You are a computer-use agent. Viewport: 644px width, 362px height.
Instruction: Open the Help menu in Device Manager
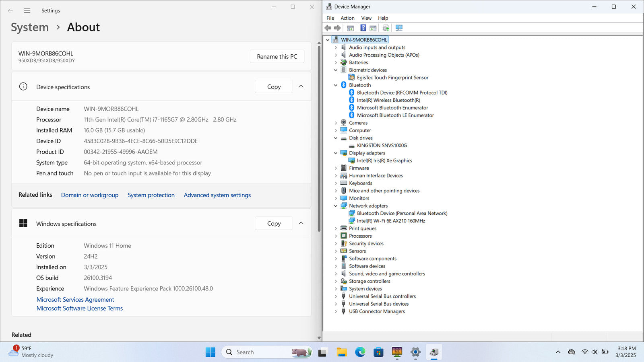pyautogui.click(x=383, y=18)
